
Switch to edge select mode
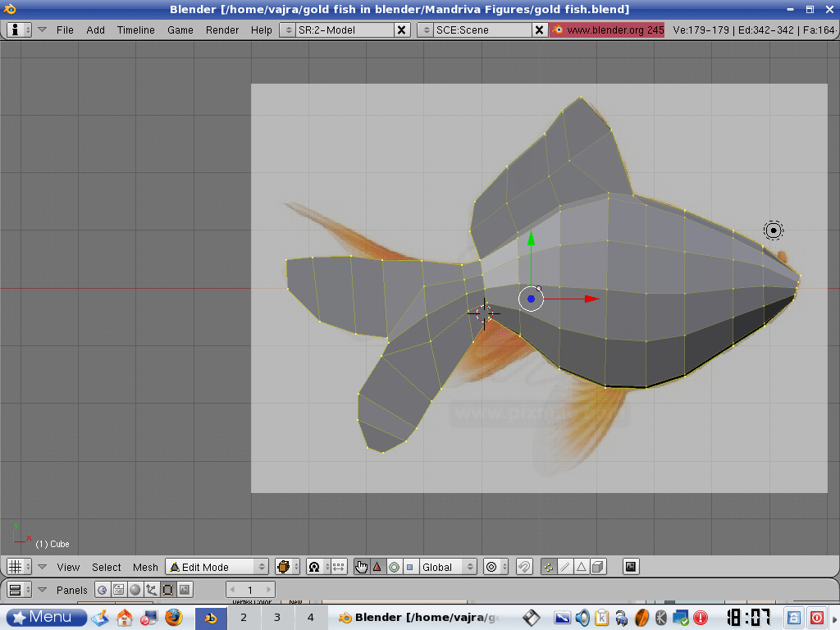point(564,567)
